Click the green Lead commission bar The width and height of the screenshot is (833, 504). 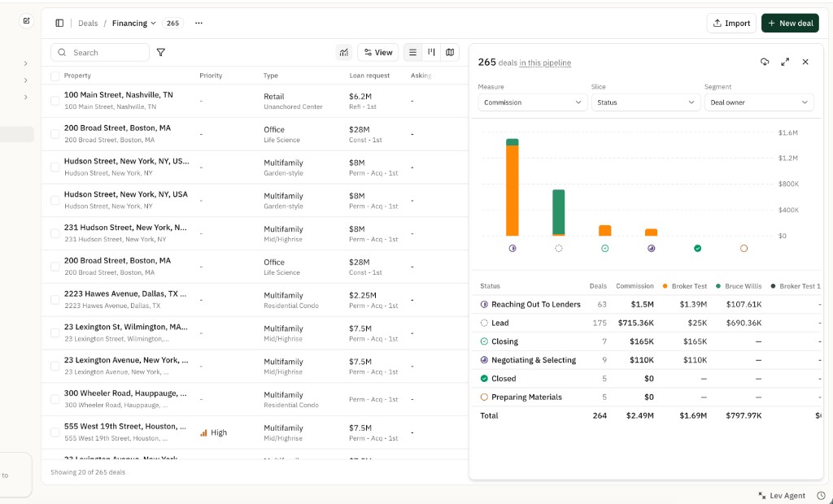click(x=558, y=211)
